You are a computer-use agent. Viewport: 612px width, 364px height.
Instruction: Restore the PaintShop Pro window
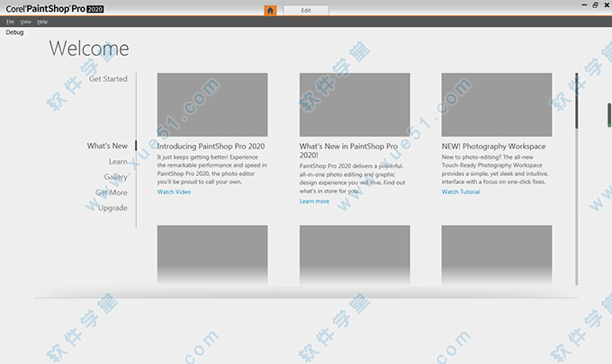tap(595, 5)
